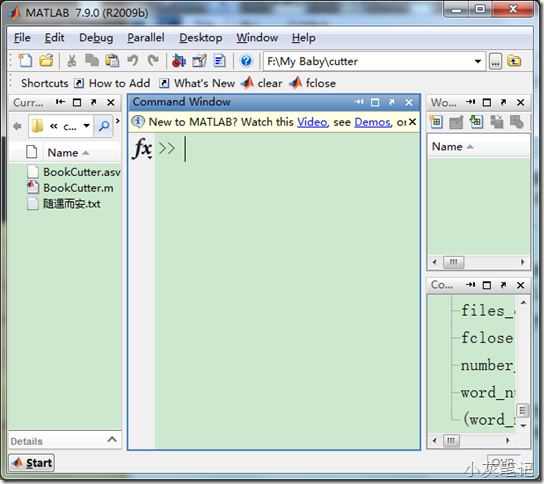
Task: Close the Current Folder panel
Action: coord(111,102)
